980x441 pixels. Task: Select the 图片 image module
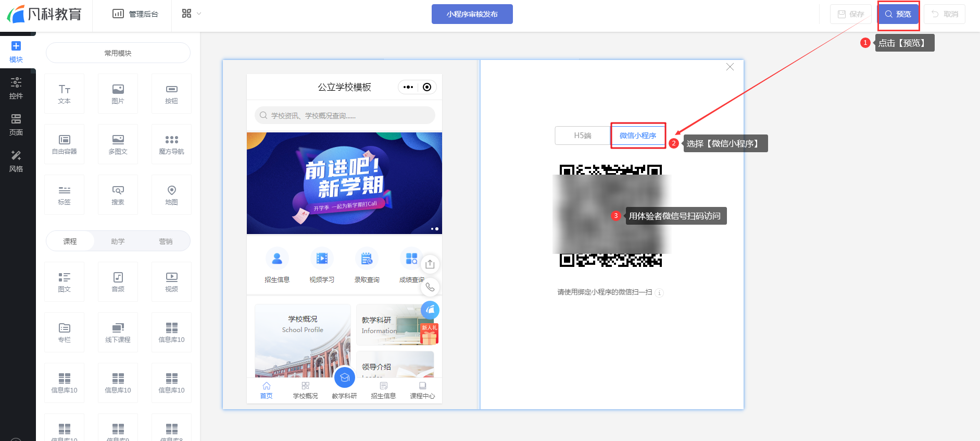point(118,94)
